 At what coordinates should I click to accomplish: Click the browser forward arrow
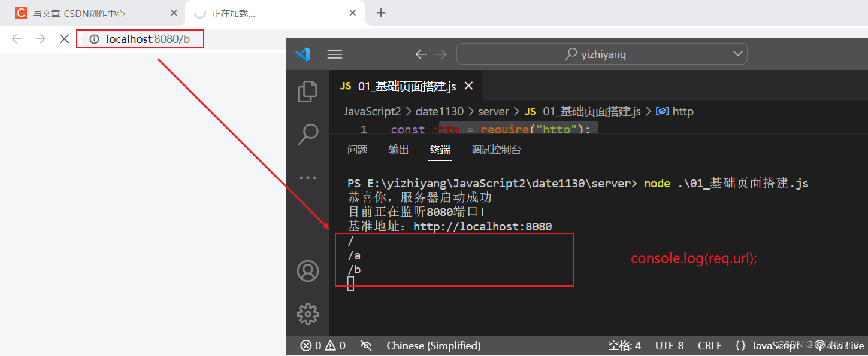40,39
